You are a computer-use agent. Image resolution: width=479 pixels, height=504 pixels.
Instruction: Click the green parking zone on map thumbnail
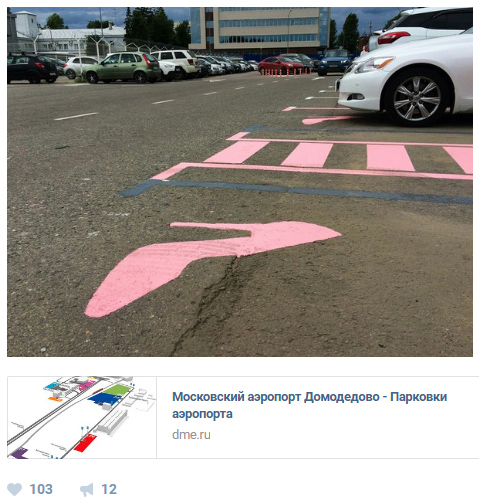(118, 390)
